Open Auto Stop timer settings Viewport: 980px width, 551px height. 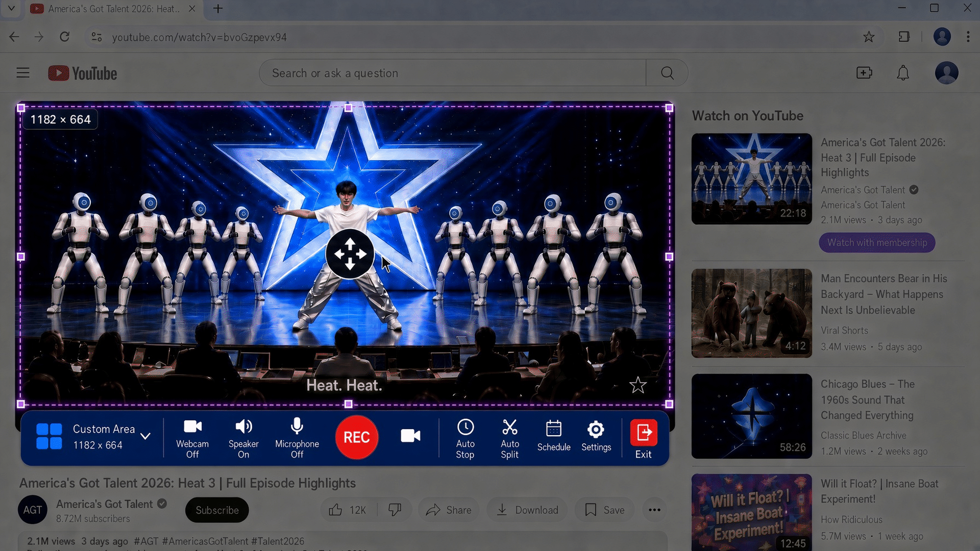465,439
